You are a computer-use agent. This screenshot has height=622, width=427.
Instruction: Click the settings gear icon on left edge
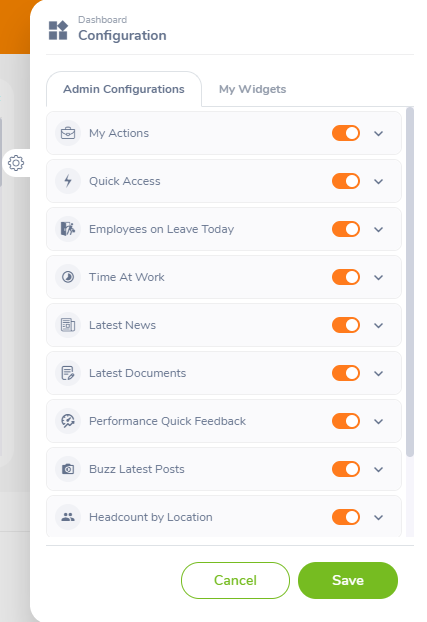(x=16, y=163)
